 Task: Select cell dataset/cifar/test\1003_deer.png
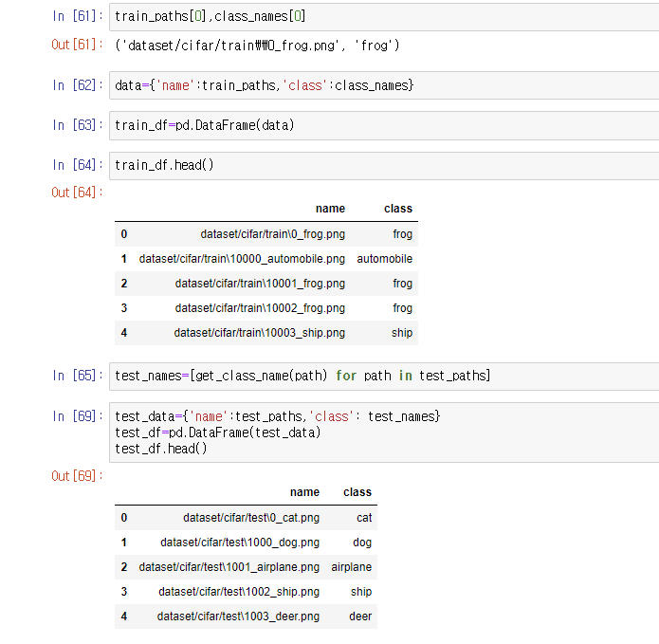click(238, 616)
